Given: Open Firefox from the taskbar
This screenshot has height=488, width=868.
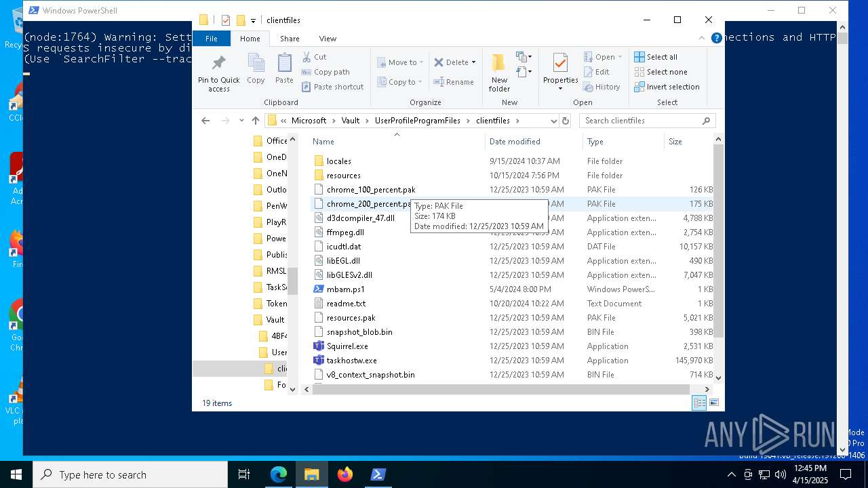Looking at the screenshot, I should tap(345, 474).
